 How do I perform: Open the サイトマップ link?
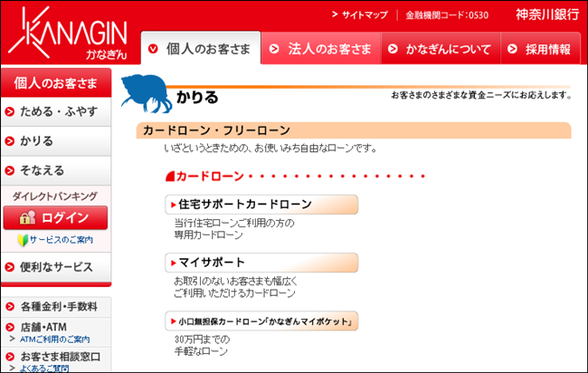click(360, 15)
